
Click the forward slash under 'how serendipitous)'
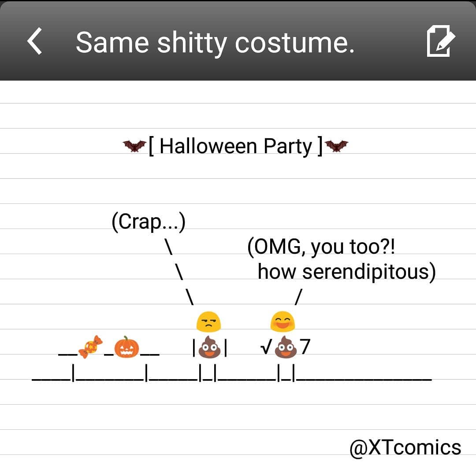point(298,297)
